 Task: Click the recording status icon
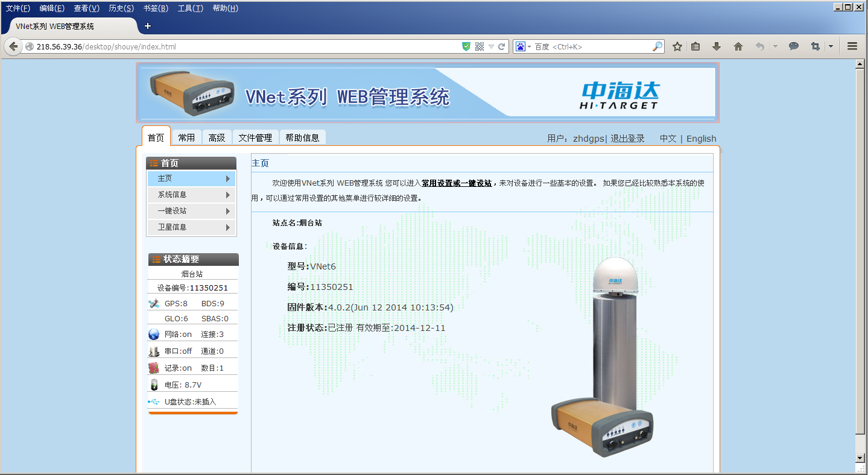coord(154,368)
